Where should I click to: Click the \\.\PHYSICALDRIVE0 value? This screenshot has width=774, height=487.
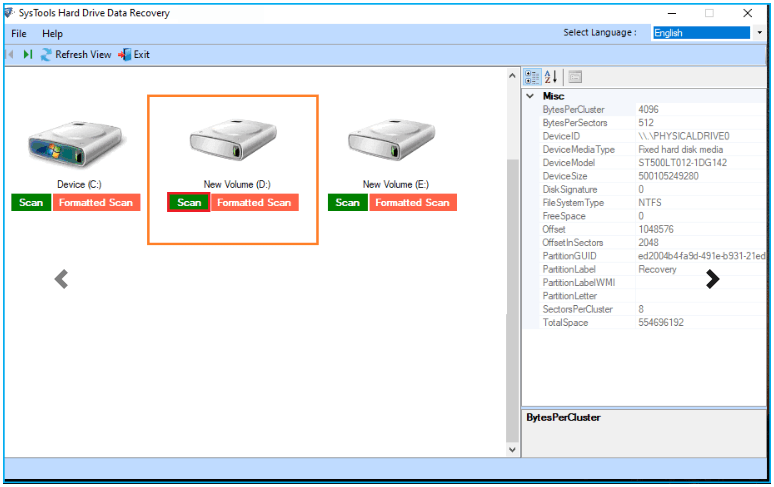(x=684, y=136)
